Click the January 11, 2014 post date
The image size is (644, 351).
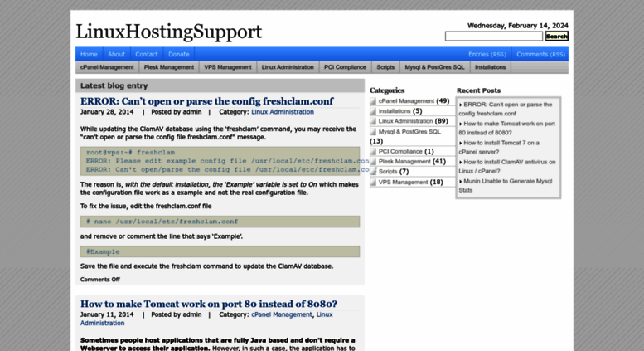point(107,314)
